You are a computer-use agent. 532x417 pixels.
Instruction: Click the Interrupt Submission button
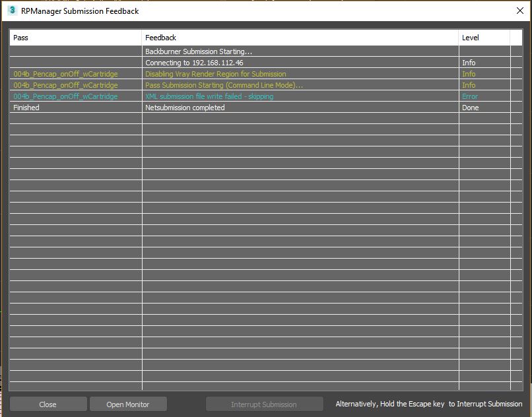264,404
